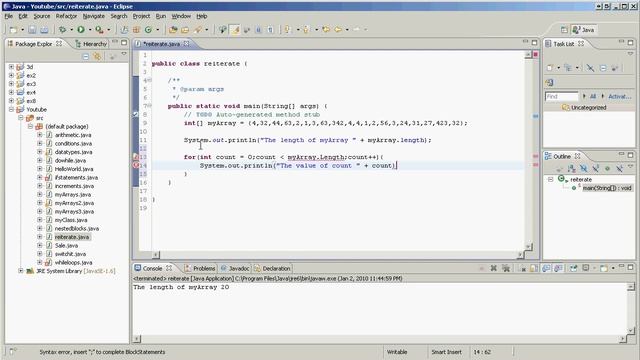The height and width of the screenshot is (360, 640).
Task: Toggle Hide Local Types in Outline
Action: point(619,168)
